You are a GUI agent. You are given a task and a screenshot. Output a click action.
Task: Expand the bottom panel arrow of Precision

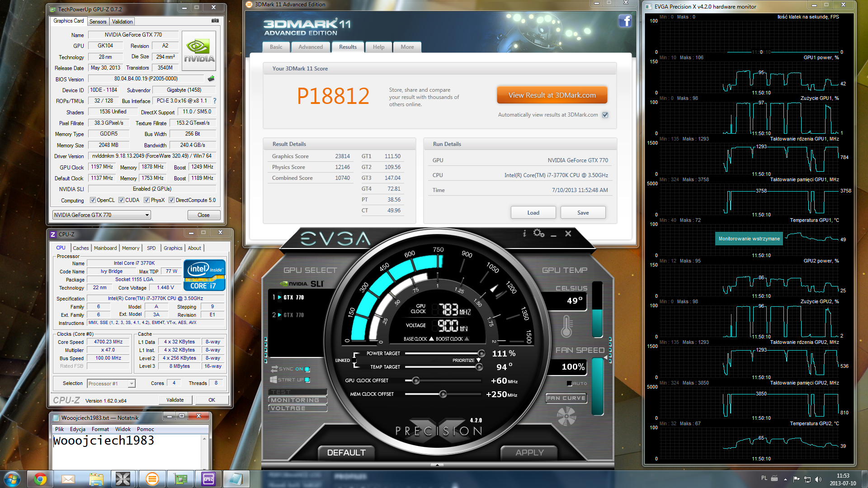click(437, 465)
